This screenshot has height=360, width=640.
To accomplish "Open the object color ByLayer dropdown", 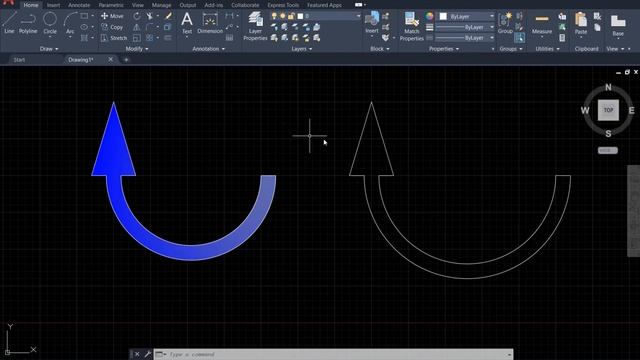I will coord(492,16).
